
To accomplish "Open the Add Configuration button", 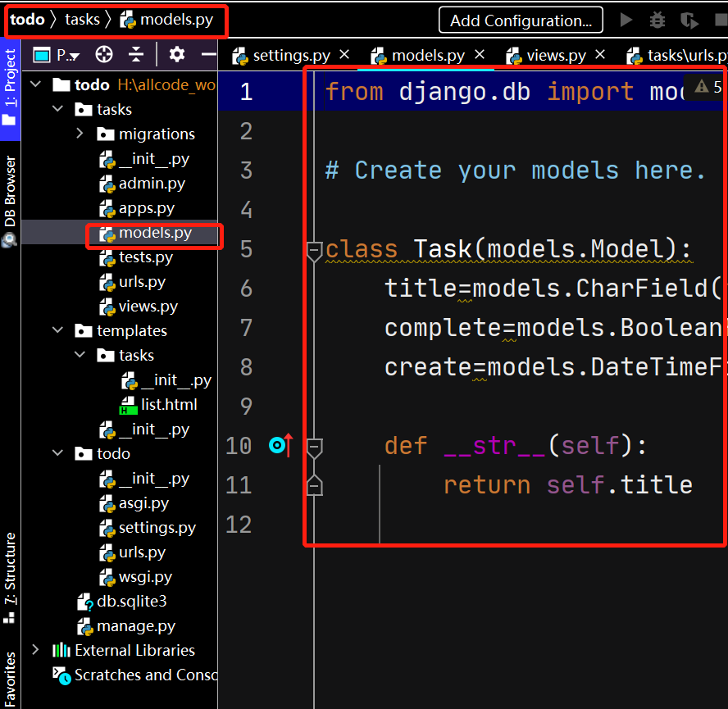I will coord(521,20).
